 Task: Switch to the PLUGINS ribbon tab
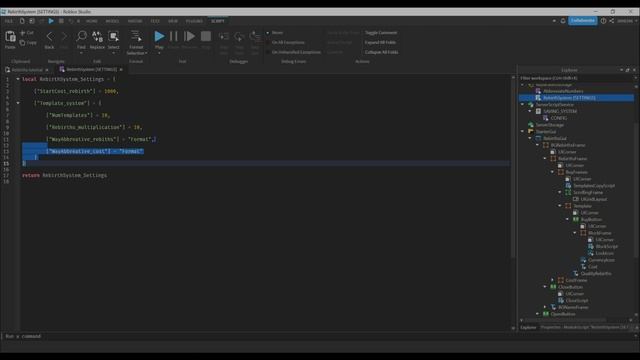click(194, 21)
